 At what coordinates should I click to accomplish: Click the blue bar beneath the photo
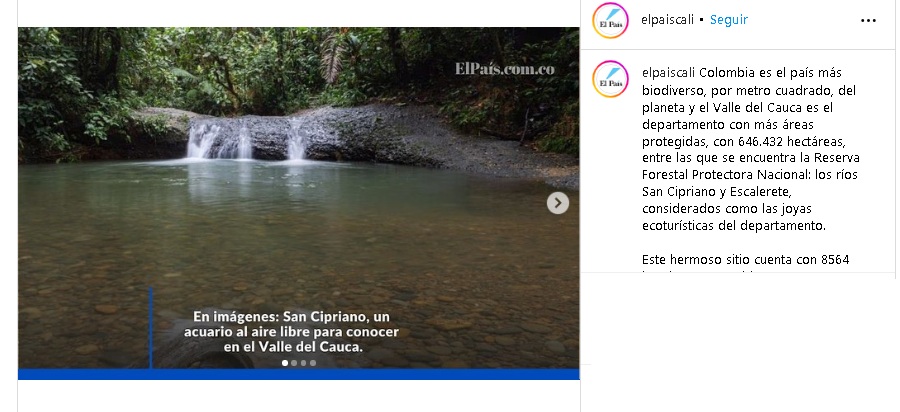[298, 374]
